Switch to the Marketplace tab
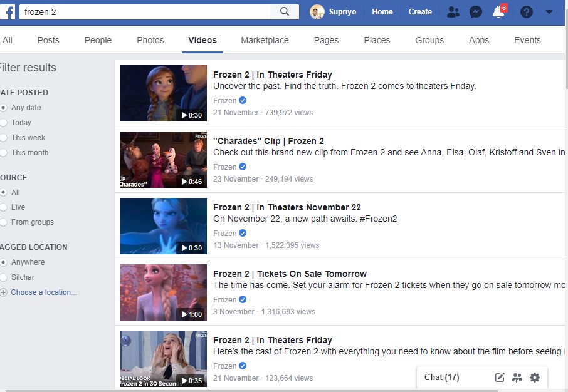The width and height of the screenshot is (568, 392). (x=265, y=40)
